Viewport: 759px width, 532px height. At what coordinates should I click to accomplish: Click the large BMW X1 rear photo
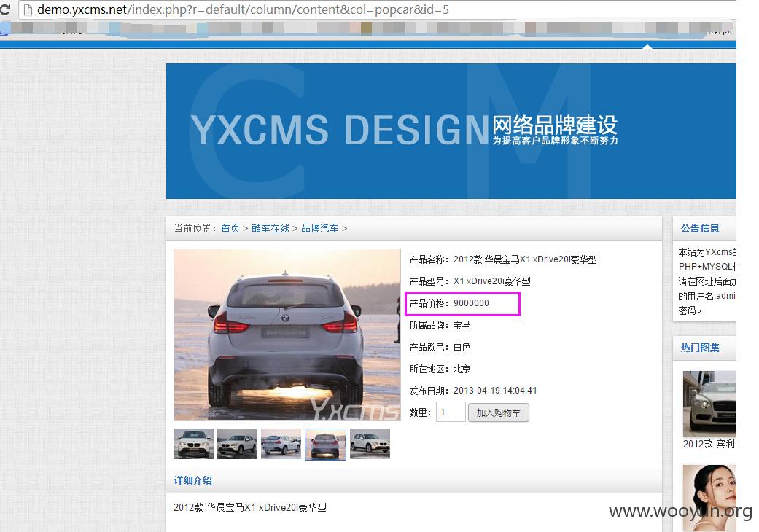point(287,335)
